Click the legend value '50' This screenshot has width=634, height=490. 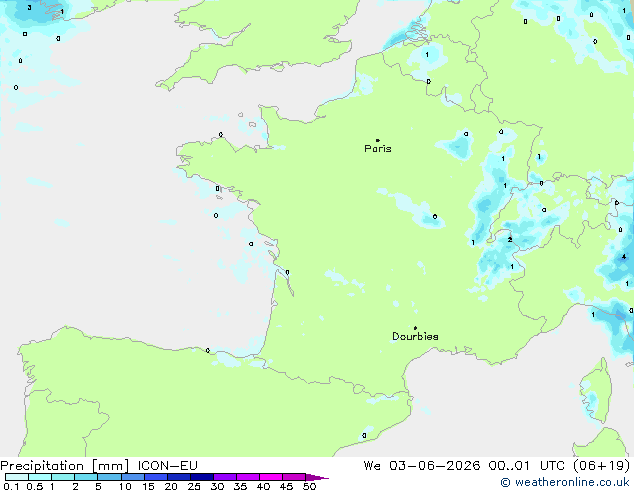tap(309, 486)
